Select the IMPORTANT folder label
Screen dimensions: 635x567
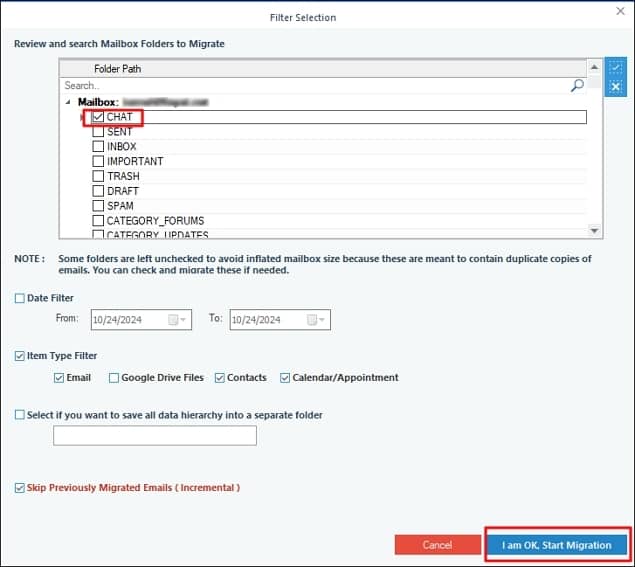click(x=135, y=162)
